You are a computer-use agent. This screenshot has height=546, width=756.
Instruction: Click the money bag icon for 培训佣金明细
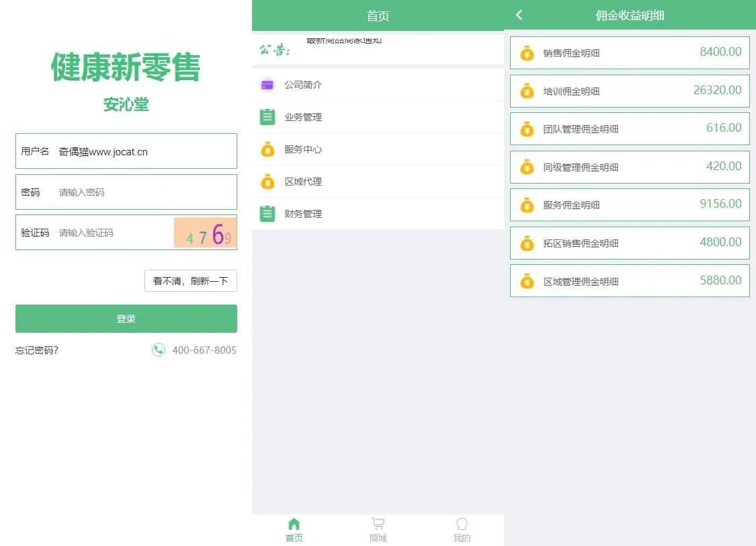(x=527, y=91)
